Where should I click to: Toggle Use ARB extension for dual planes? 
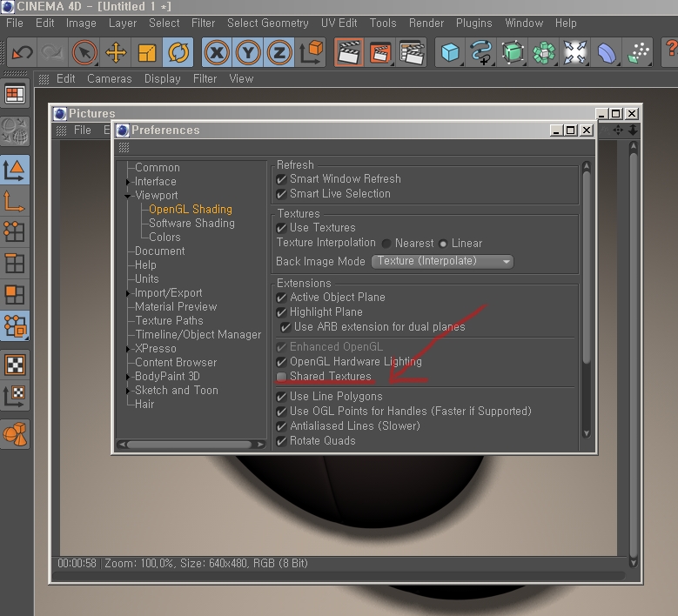[285, 327]
